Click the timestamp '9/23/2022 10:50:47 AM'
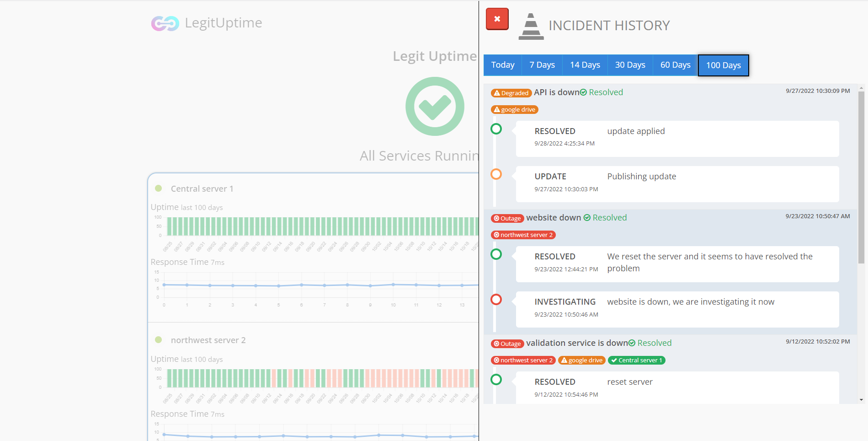Image resolution: width=868 pixels, height=441 pixels. click(818, 216)
